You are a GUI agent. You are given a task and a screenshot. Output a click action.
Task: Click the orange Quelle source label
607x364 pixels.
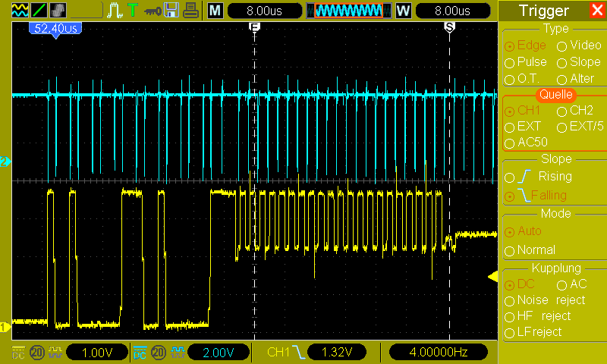click(x=556, y=94)
